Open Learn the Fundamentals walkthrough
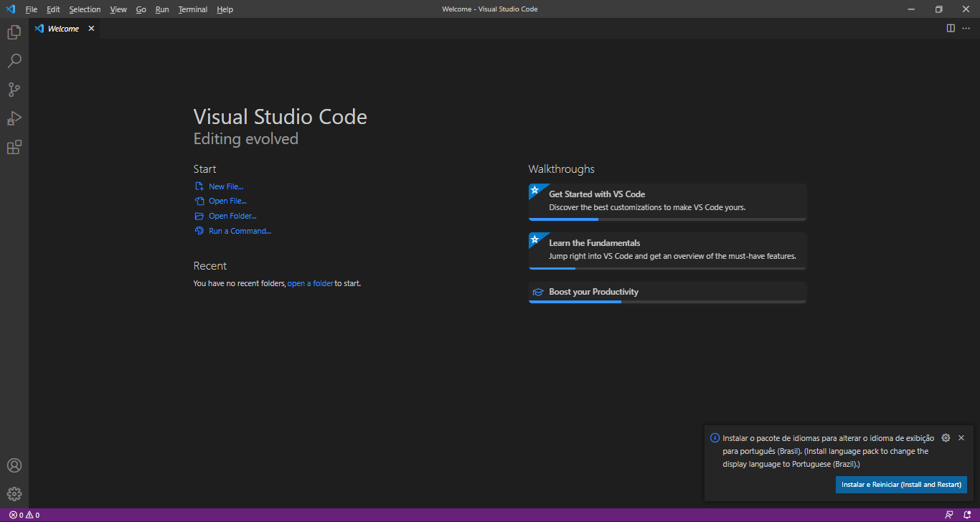This screenshot has height=522, width=980. (667, 250)
